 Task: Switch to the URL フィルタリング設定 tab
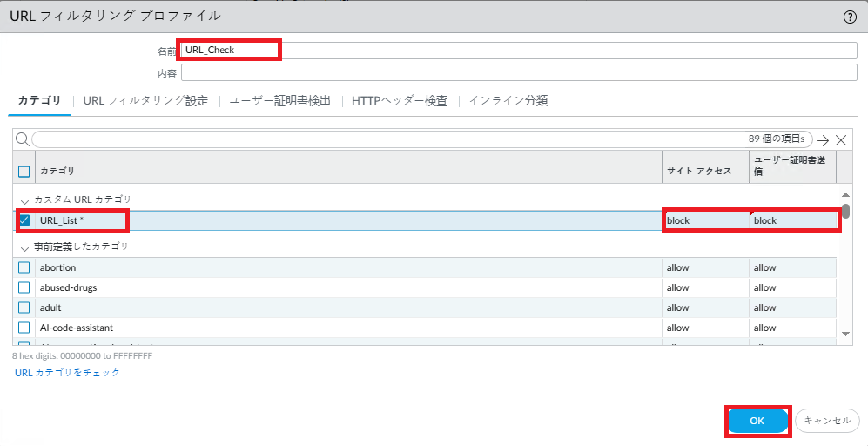[145, 101]
